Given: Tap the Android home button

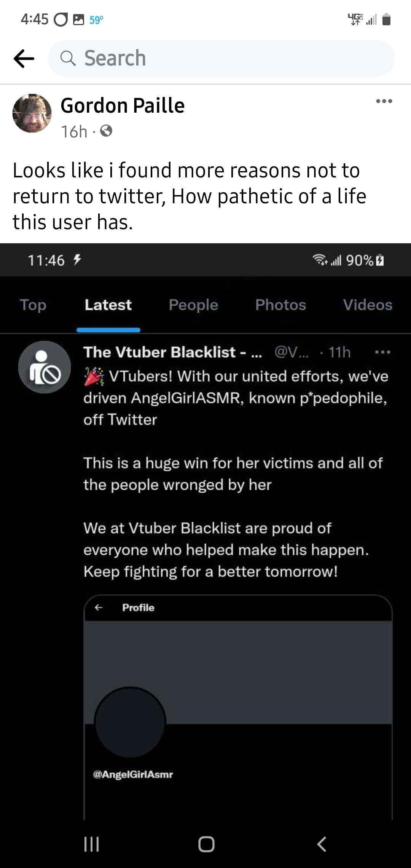Looking at the screenshot, I should pos(206,844).
